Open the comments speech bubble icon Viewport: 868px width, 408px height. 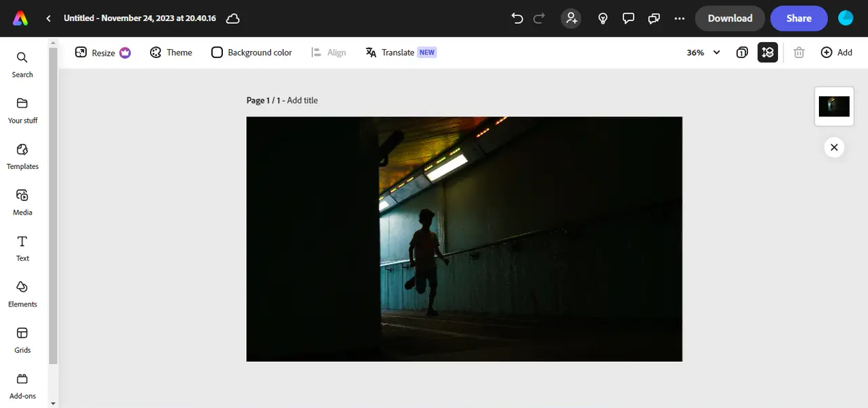tap(629, 18)
